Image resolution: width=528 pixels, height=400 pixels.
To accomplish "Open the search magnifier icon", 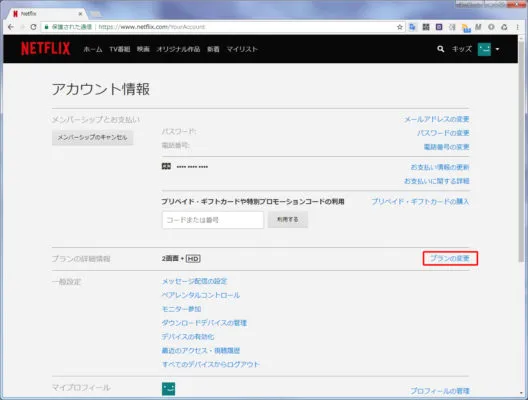I will click(440, 49).
